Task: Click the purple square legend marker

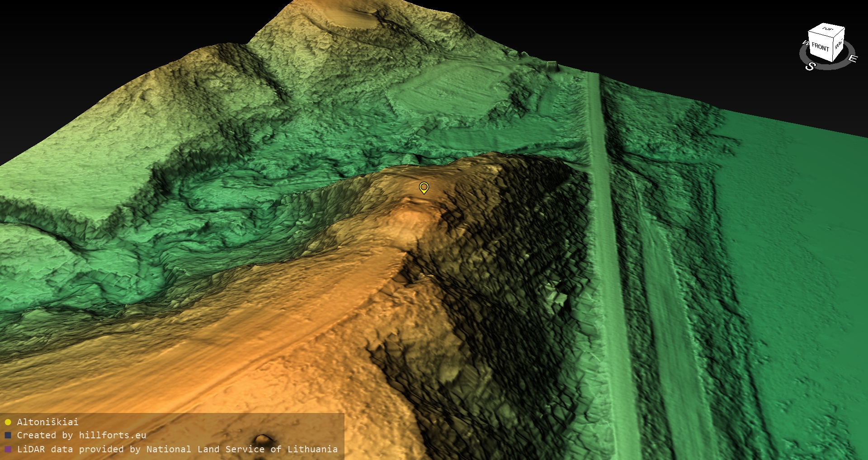Action: coord(8,449)
